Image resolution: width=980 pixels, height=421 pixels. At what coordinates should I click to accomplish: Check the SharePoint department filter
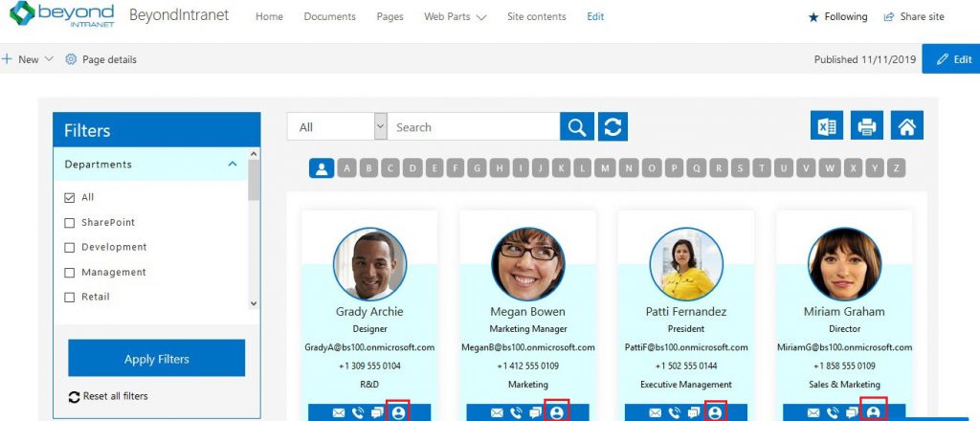pos(69,223)
